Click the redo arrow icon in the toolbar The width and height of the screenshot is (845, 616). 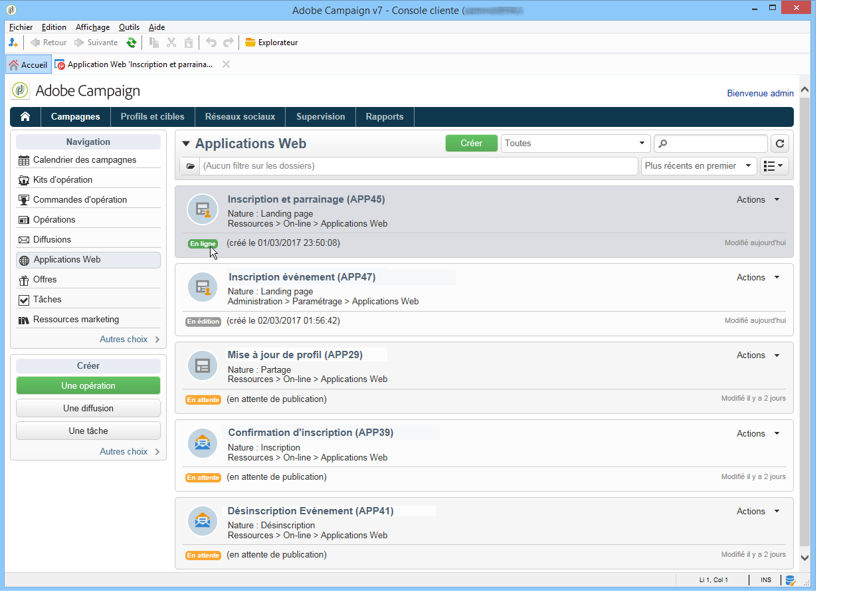(229, 43)
